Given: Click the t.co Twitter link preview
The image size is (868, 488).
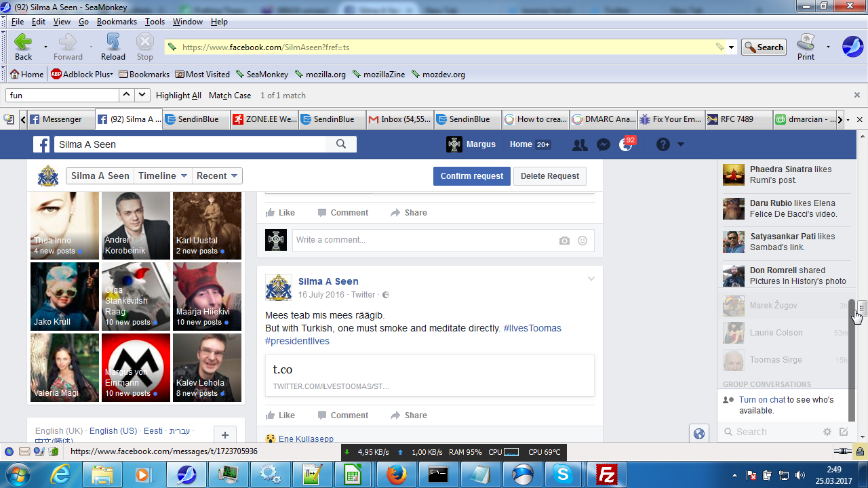Looking at the screenshot, I should 430,375.
